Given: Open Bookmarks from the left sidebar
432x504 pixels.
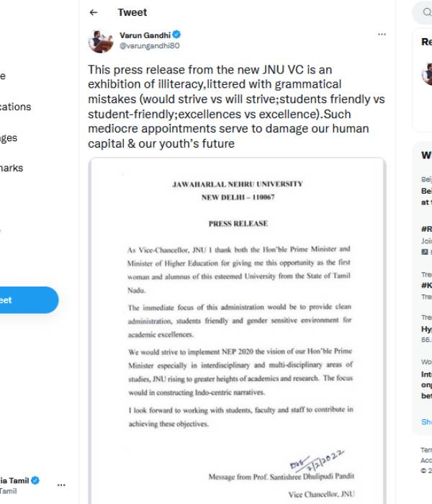Looking at the screenshot, I should (x=12, y=168).
